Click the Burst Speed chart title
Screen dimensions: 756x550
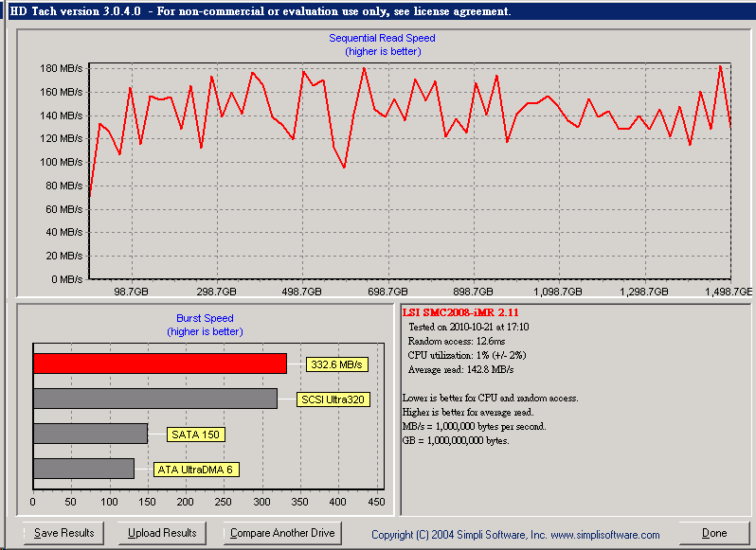pyautogui.click(x=205, y=318)
